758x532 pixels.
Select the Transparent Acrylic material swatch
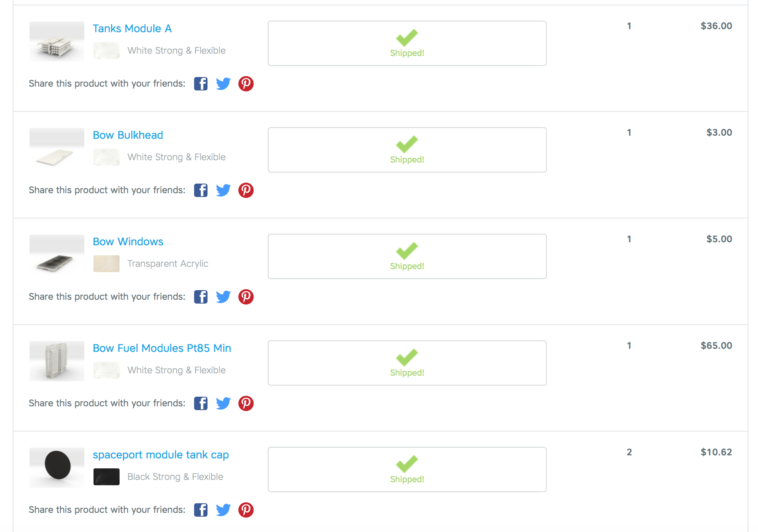107,264
